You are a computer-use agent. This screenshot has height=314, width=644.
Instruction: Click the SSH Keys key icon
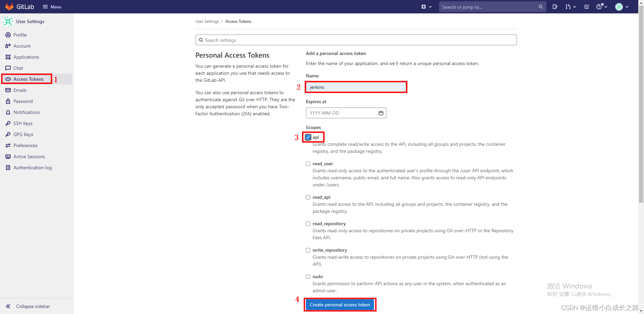click(8, 123)
